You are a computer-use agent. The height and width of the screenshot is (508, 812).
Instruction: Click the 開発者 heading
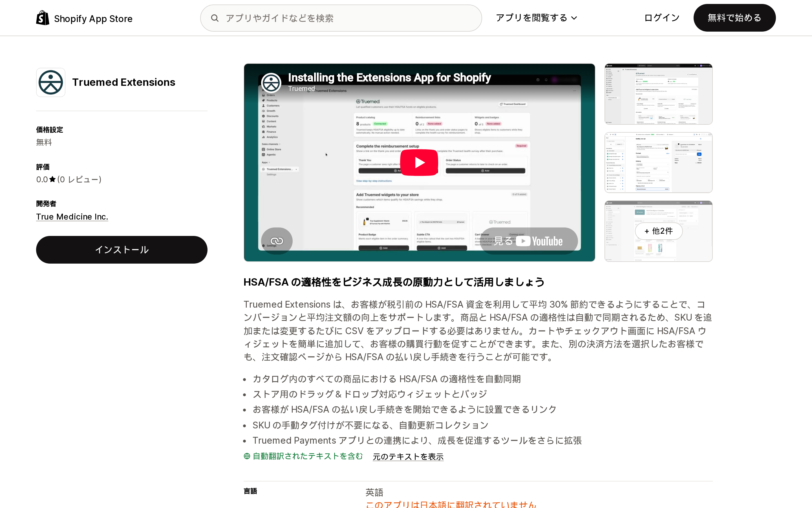46,203
